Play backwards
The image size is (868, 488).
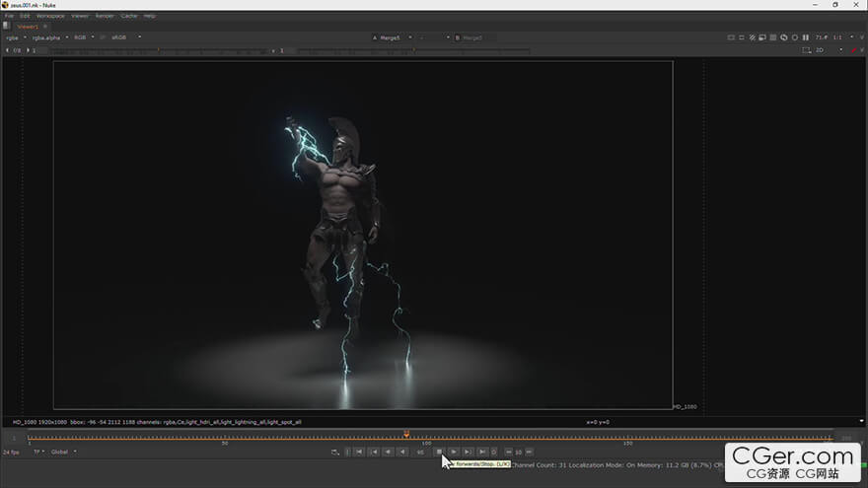[403, 453]
